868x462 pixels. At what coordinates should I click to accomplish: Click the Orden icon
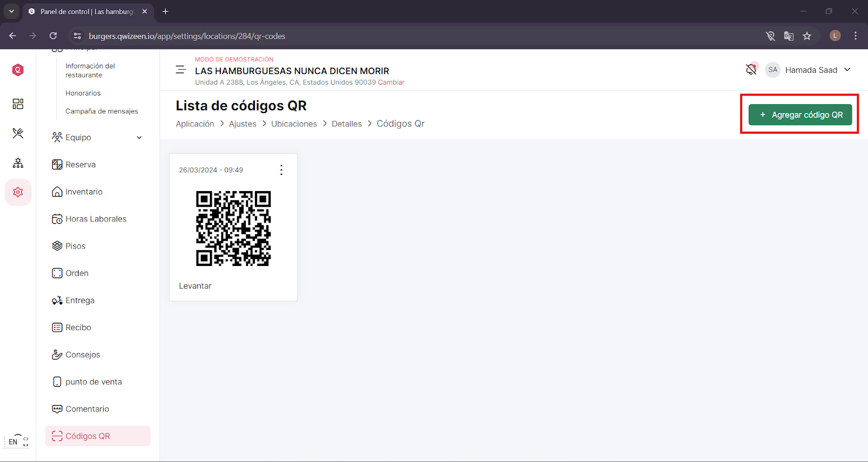[x=57, y=273]
